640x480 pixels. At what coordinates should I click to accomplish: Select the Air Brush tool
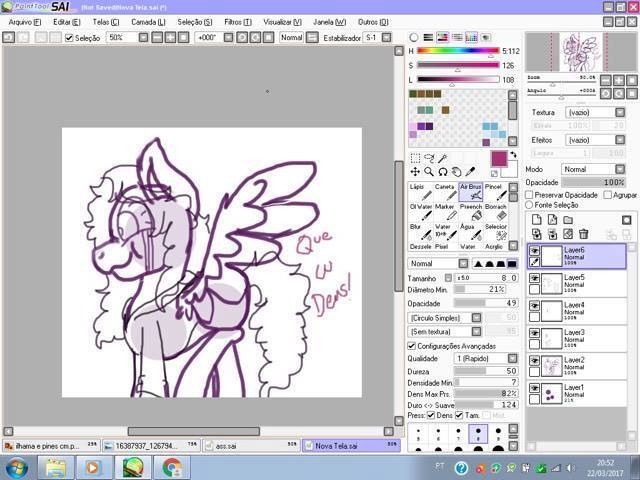tap(471, 192)
